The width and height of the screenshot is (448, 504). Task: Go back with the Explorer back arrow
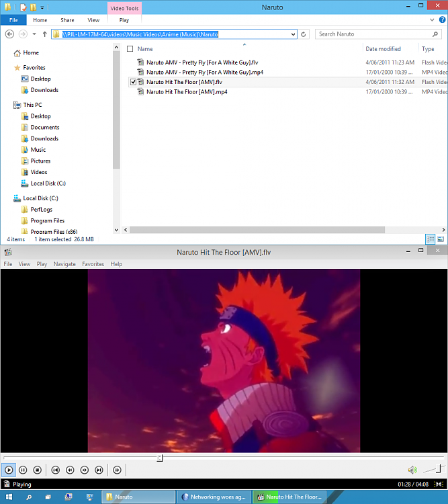9,34
